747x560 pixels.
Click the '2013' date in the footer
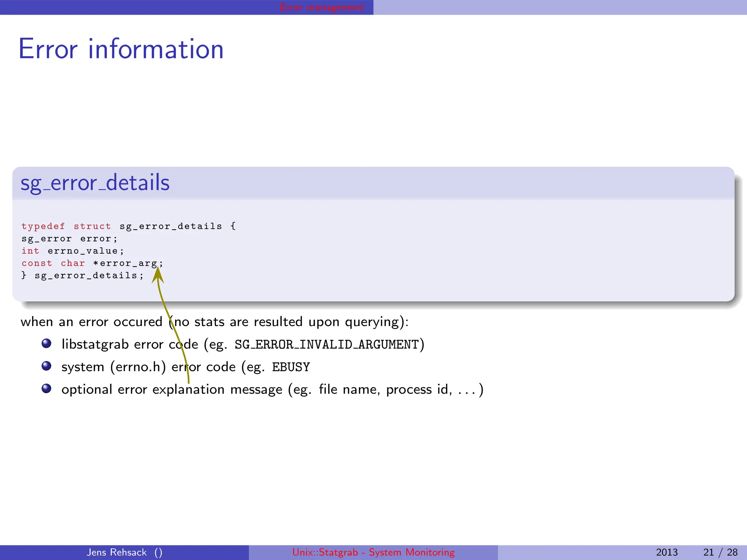tap(667, 552)
